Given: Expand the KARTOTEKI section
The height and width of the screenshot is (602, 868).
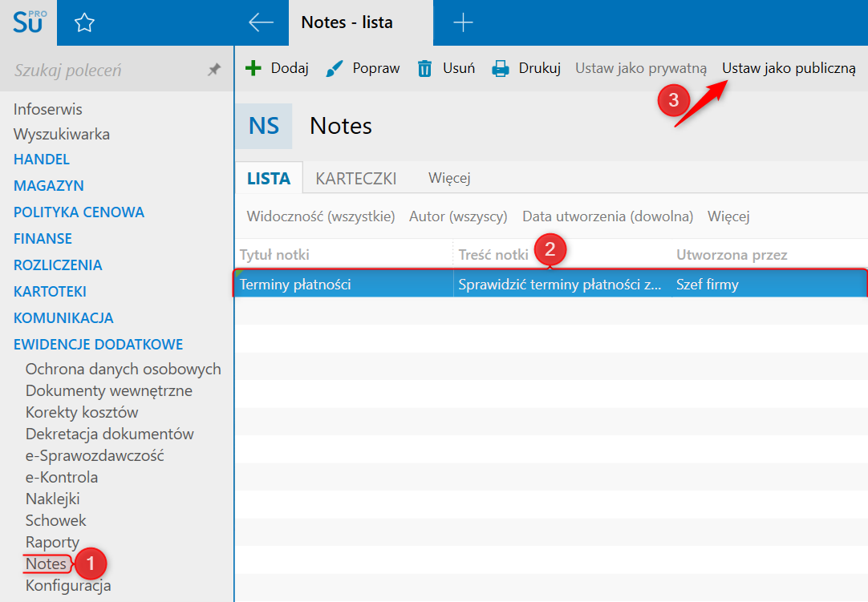Looking at the screenshot, I should point(50,292).
